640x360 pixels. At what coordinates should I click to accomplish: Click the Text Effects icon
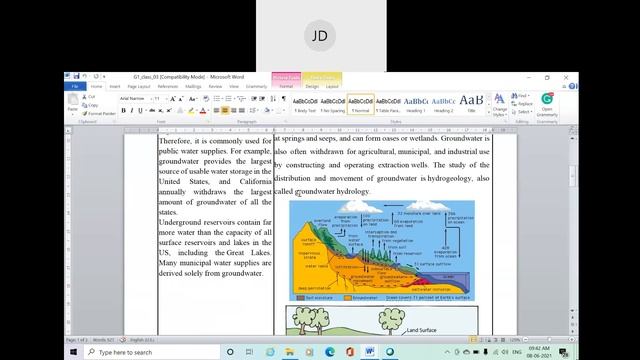180,111
